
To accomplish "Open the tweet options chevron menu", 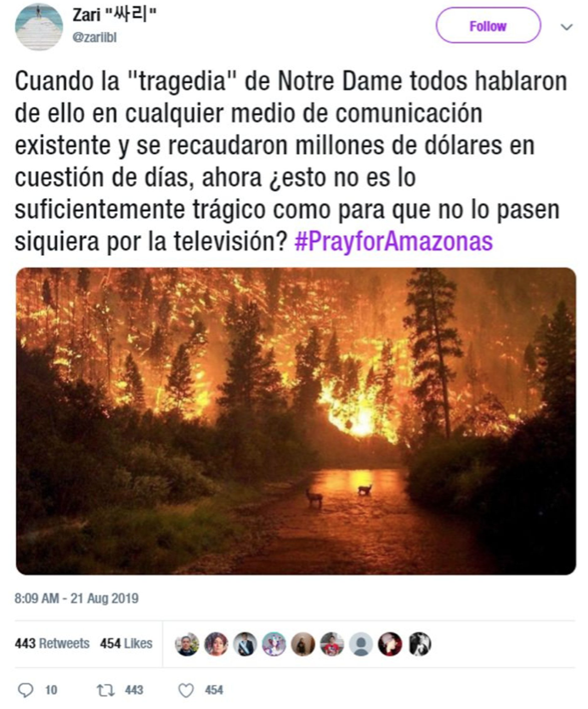I will pos(567,26).
